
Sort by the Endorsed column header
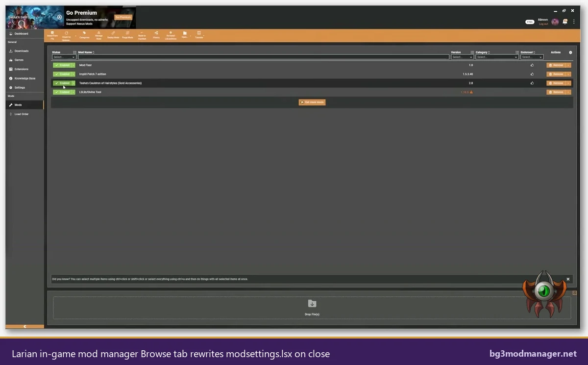(527, 52)
